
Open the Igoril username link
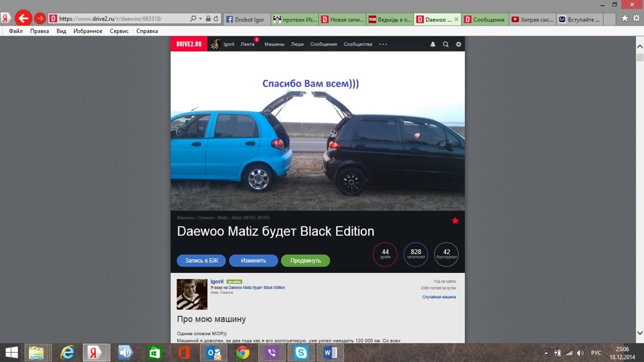pos(217,282)
